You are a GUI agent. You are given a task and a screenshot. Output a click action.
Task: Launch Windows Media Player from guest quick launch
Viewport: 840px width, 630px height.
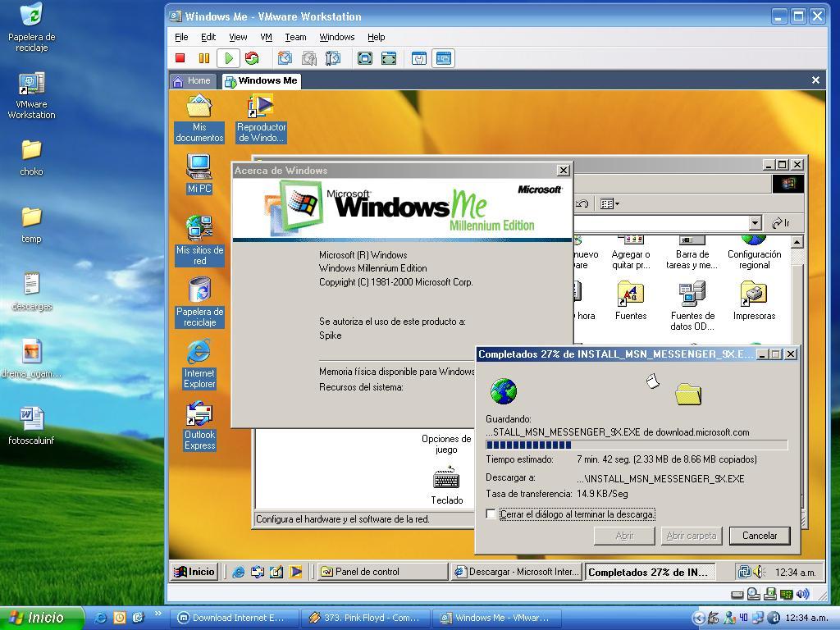coord(295,572)
